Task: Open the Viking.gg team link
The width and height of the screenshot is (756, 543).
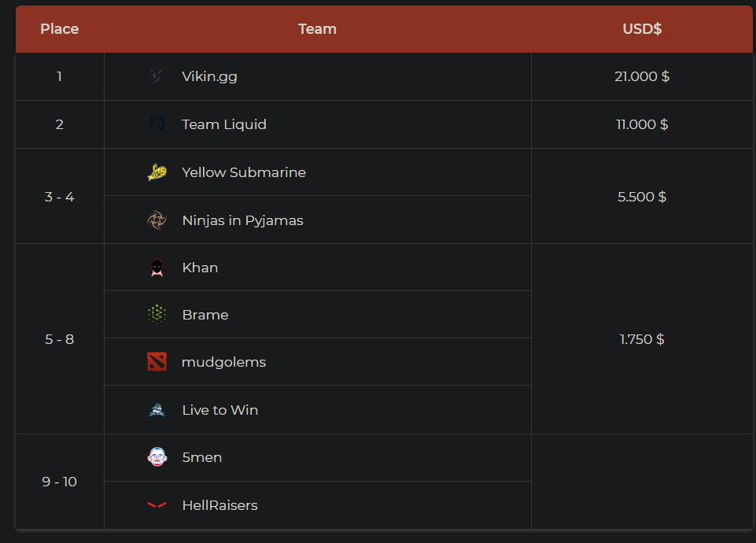Action: [x=209, y=76]
